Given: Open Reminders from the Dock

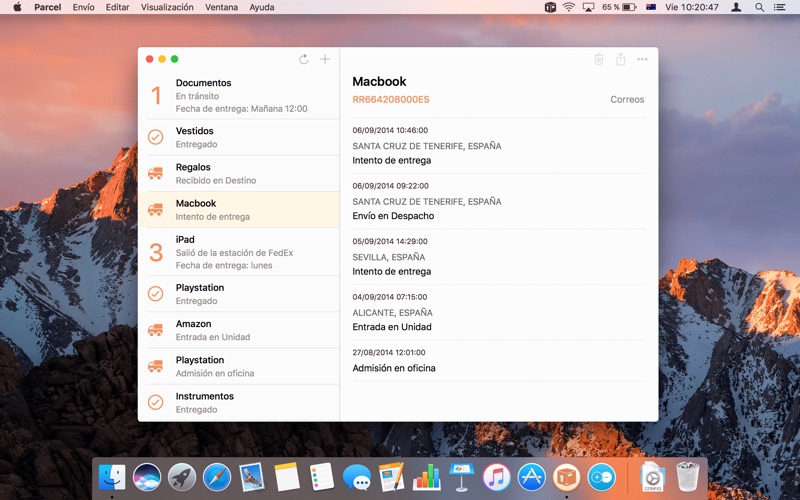Looking at the screenshot, I should click(x=321, y=478).
